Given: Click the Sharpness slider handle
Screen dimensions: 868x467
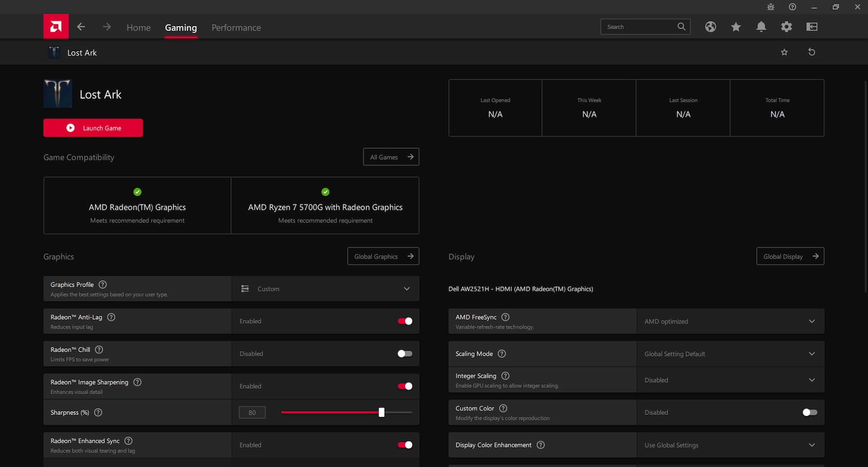Looking at the screenshot, I should pyautogui.click(x=382, y=413).
